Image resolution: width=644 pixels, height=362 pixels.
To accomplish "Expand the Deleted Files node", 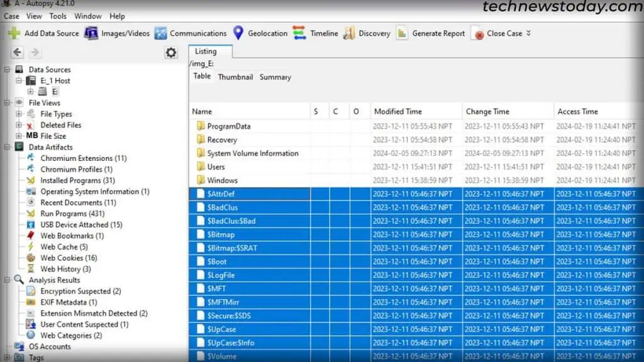I will [19, 125].
